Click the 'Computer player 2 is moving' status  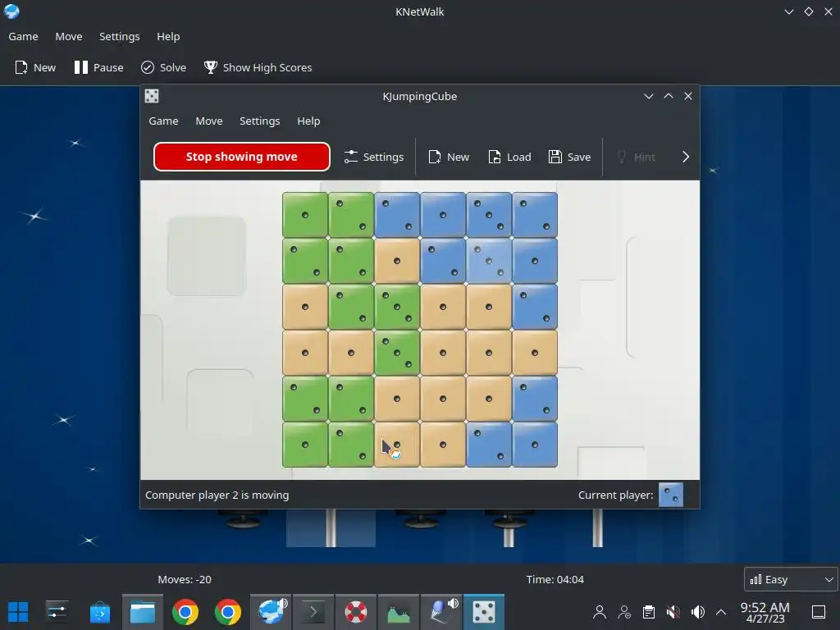217,495
